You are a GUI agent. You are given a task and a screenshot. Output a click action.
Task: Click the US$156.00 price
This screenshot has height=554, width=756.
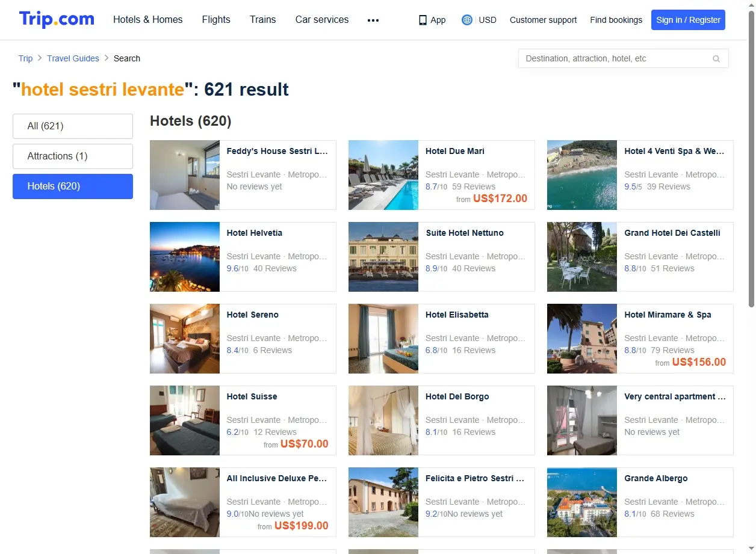tap(699, 362)
